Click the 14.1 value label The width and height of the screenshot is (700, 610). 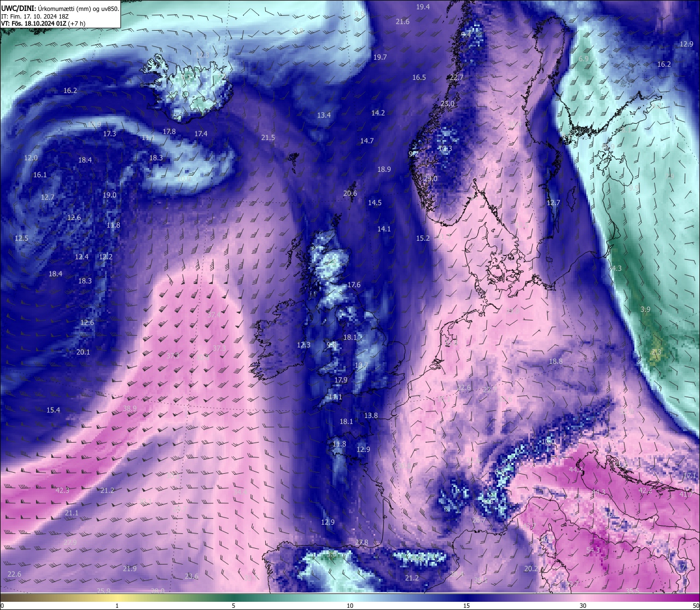[384, 229]
